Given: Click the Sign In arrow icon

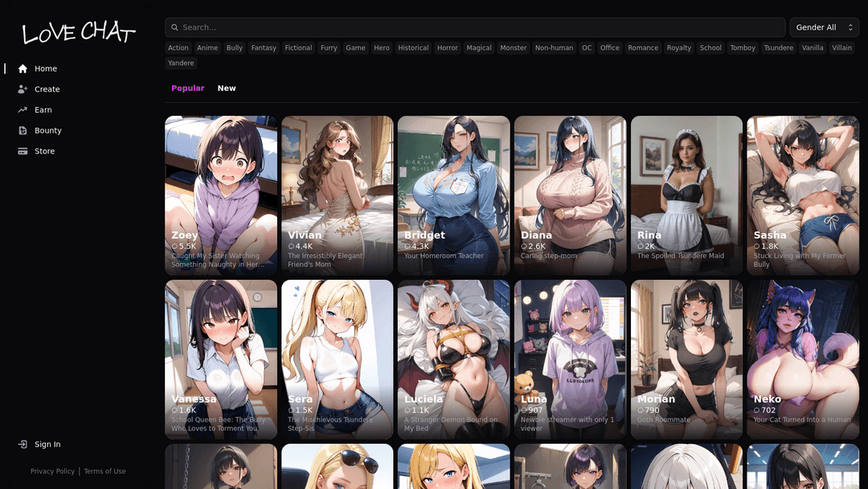Looking at the screenshot, I should [x=23, y=444].
